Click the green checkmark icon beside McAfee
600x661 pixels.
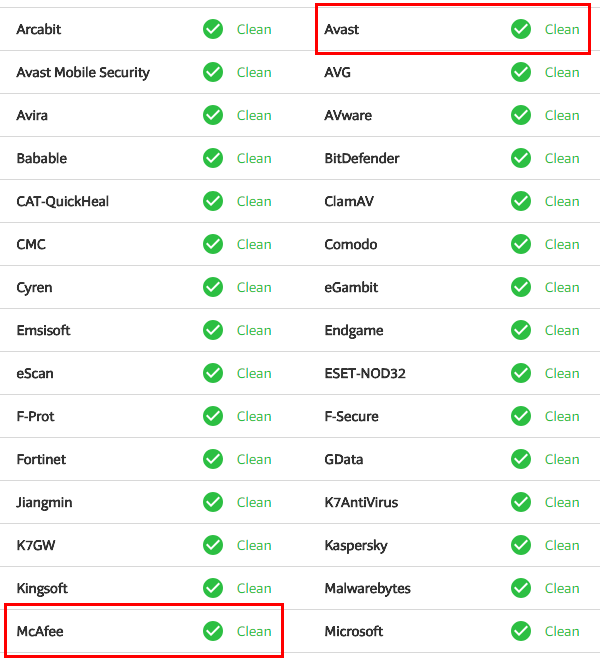tap(213, 631)
